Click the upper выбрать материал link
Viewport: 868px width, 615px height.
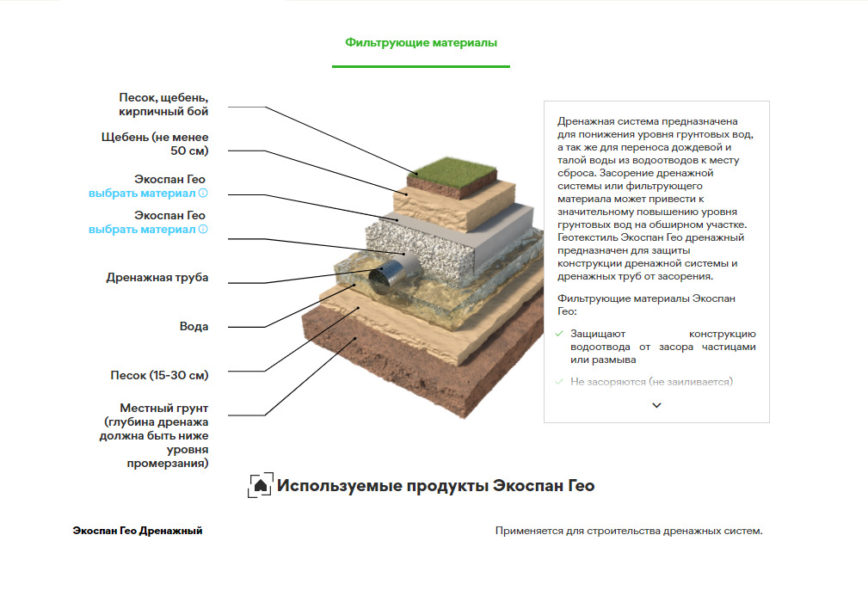point(142,194)
